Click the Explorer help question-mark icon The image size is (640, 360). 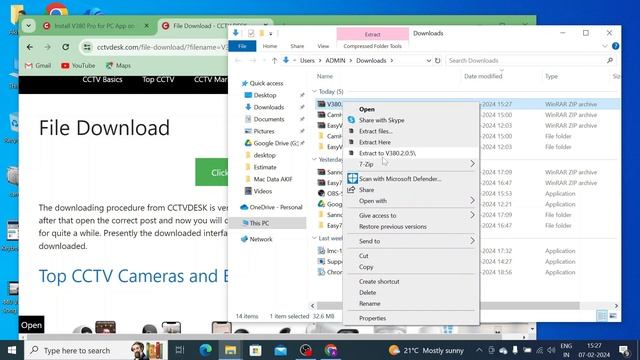tap(616, 46)
